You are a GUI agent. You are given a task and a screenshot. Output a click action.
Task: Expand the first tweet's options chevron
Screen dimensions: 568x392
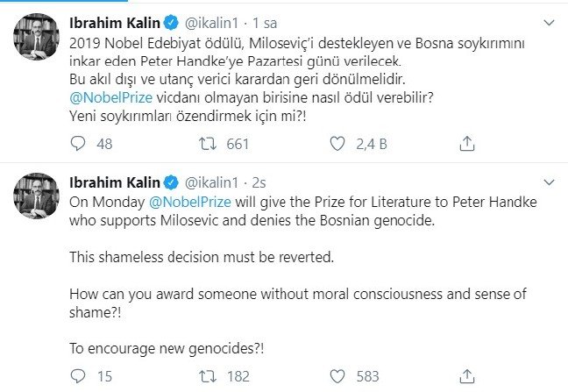click(x=549, y=21)
